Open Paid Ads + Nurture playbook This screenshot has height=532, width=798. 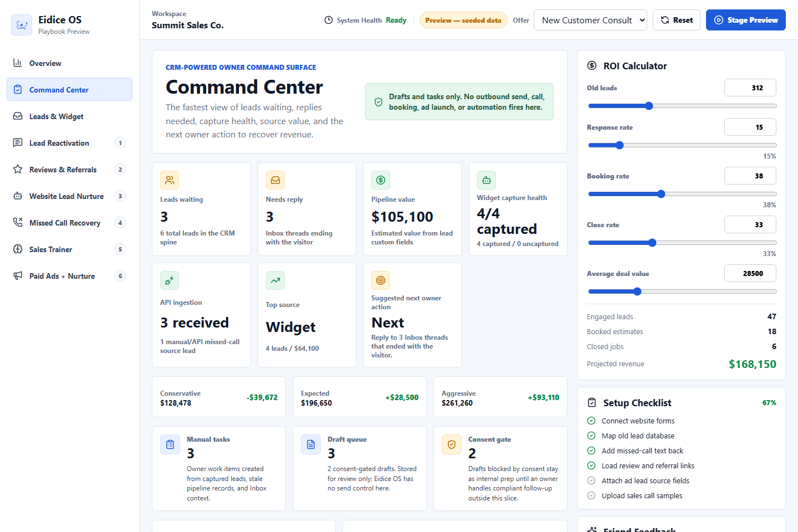pyautogui.click(x=69, y=275)
